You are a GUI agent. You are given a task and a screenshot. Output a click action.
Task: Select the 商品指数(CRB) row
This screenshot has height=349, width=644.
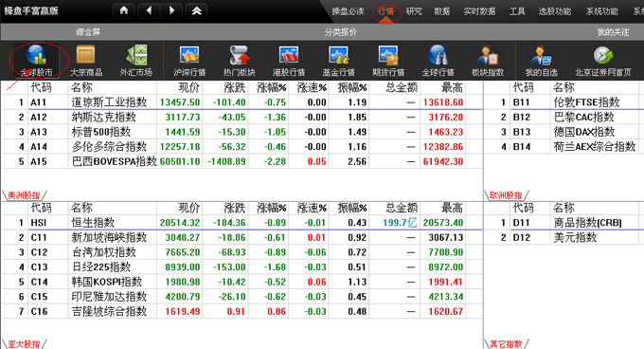[x=564, y=222]
